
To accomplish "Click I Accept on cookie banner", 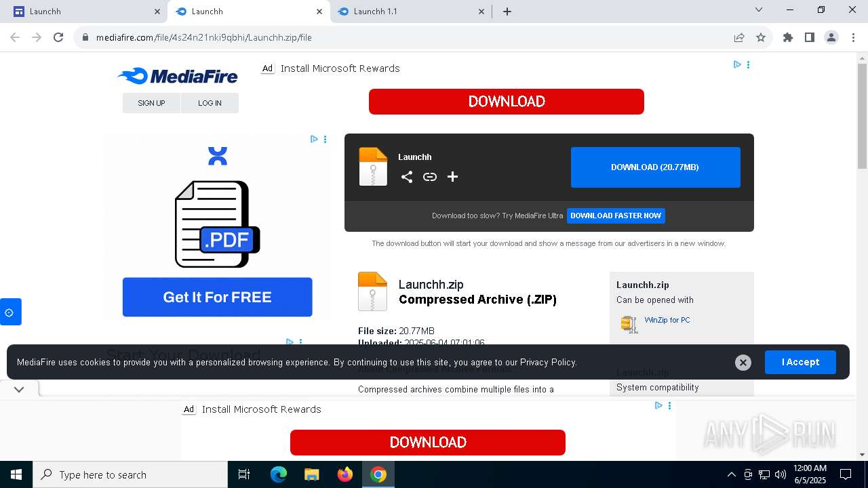I will click(800, 362).
